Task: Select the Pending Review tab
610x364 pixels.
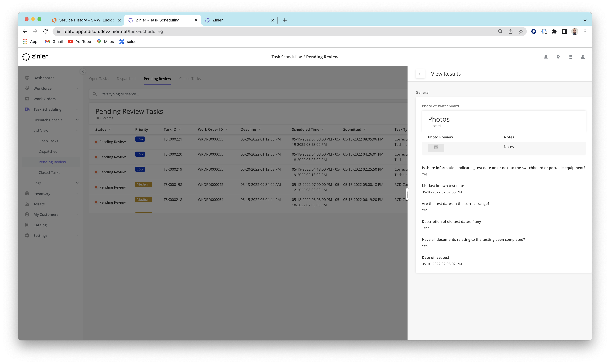Action: 157,79
